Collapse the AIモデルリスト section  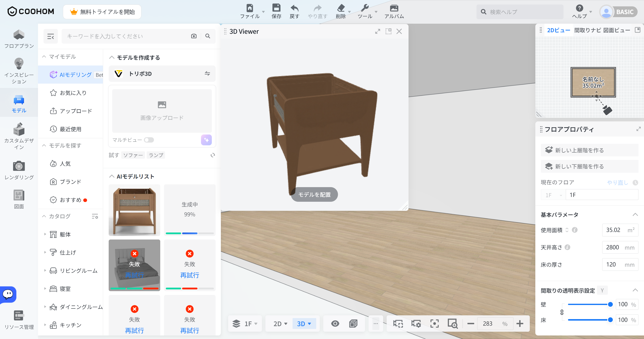click(x=112, y=176)
